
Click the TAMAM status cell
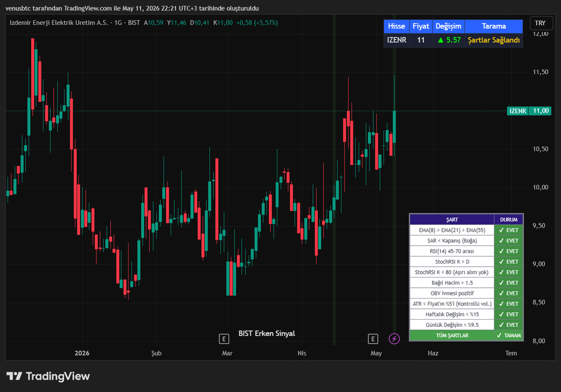(x=509, y=335)
